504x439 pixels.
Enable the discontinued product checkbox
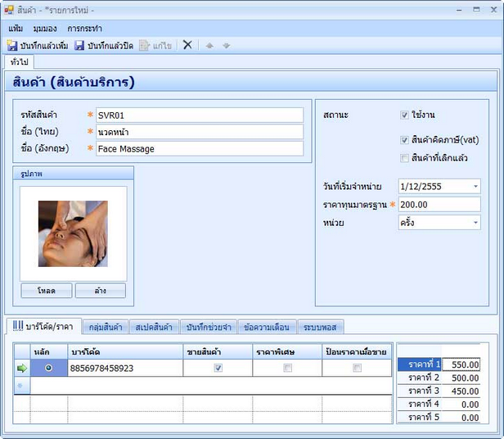405,158
